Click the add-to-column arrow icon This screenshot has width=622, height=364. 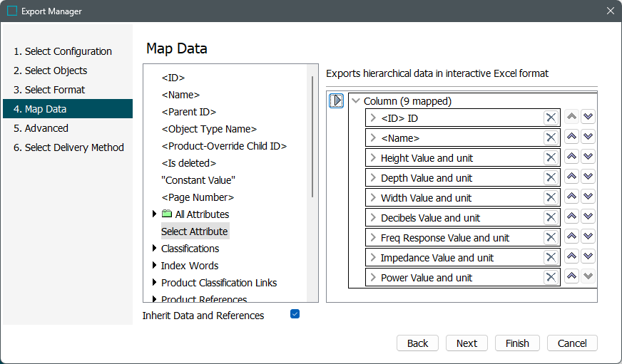click(337, 101)
